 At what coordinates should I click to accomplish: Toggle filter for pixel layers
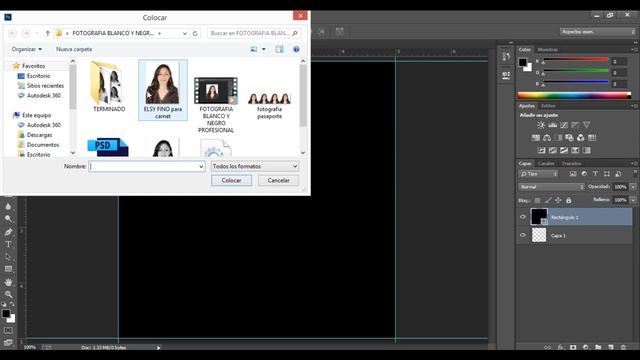click(573, 174)
